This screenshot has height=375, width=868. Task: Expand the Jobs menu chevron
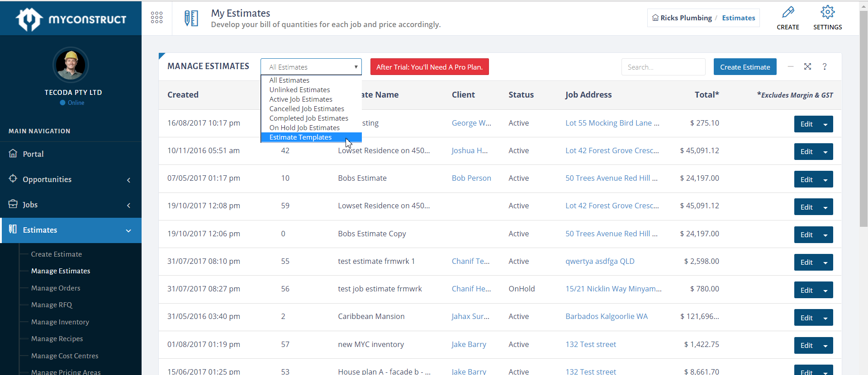(x=128, y=205)
